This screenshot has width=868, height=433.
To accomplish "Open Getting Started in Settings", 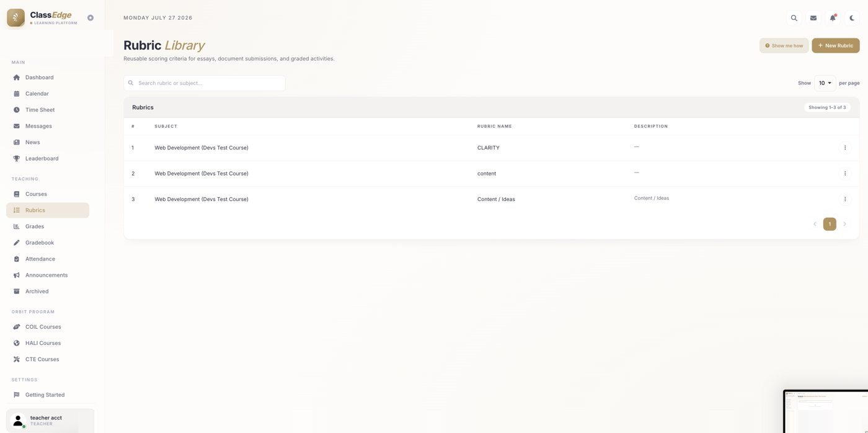I will tap(48, 395).
